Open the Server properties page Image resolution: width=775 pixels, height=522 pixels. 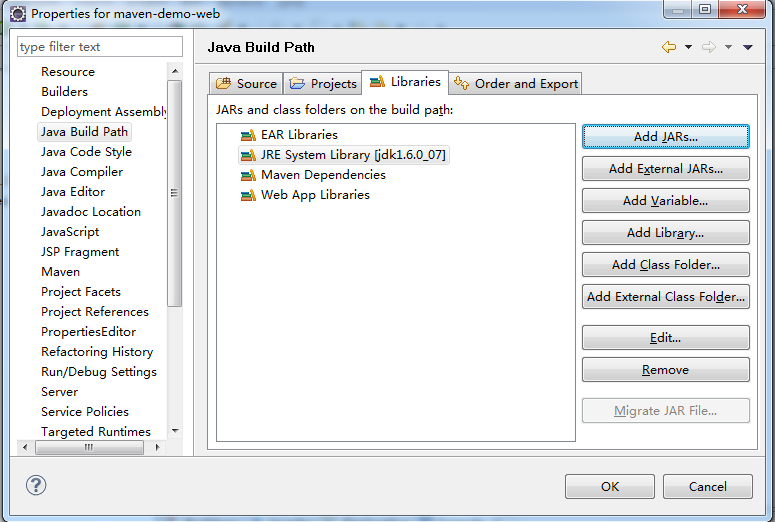pyautogui.click(x=59, y=392)
